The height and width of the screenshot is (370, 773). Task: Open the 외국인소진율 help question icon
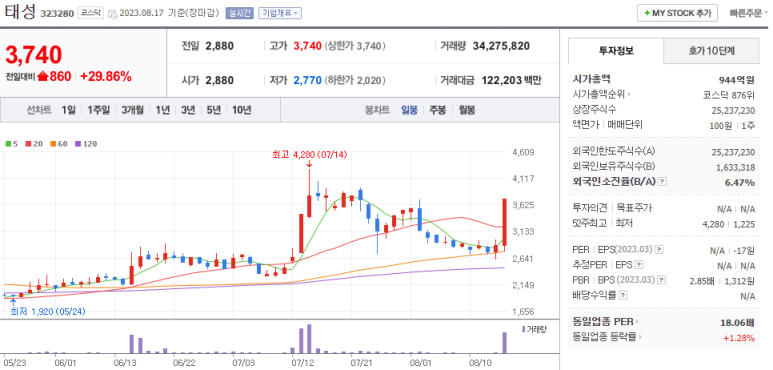tap(663, 182)
